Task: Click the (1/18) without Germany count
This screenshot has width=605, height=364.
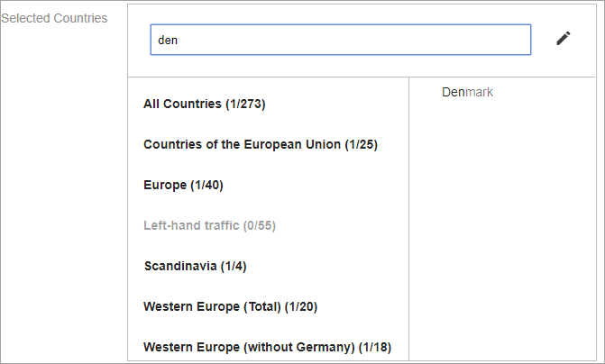Action: (375, 347)
